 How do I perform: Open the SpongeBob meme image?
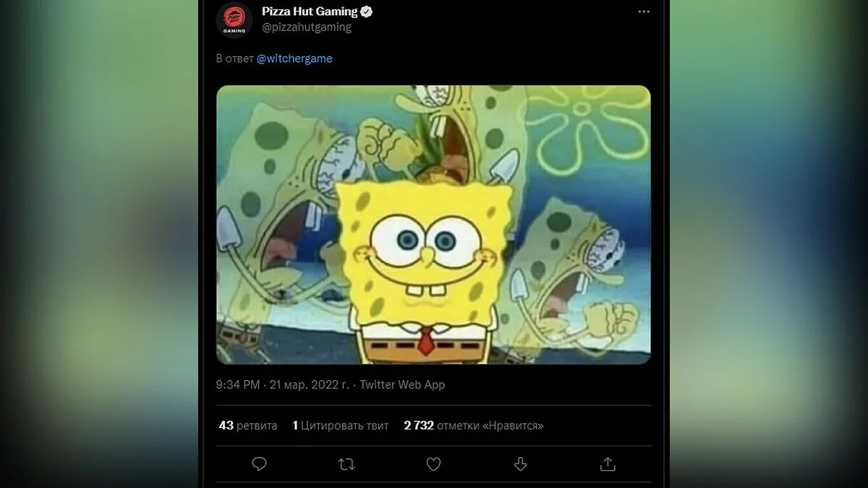coord(433,225)
